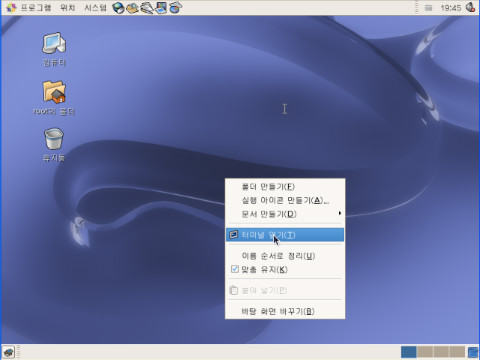Open the 컴퓨터 (Computer) desktop icon
This screenshot has height=360, width=480.
pyautogui.click(x=54, y=49)
